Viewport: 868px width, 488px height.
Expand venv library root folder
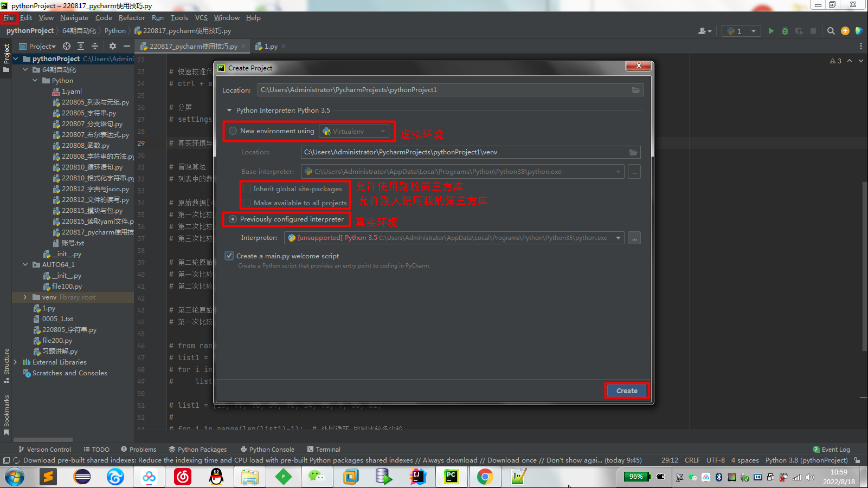25,297
